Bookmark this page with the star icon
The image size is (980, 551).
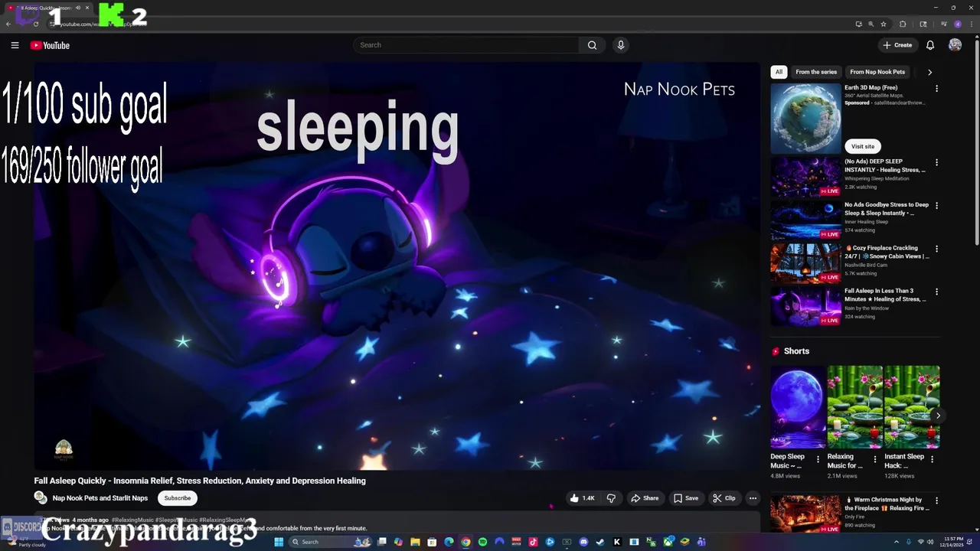point(883,24)
